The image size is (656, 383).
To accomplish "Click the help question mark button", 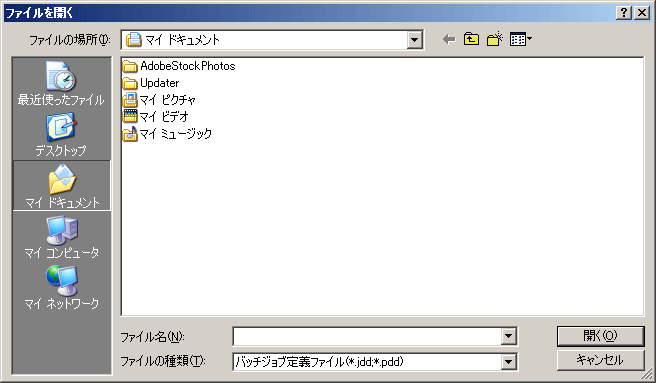I will 624,13.
